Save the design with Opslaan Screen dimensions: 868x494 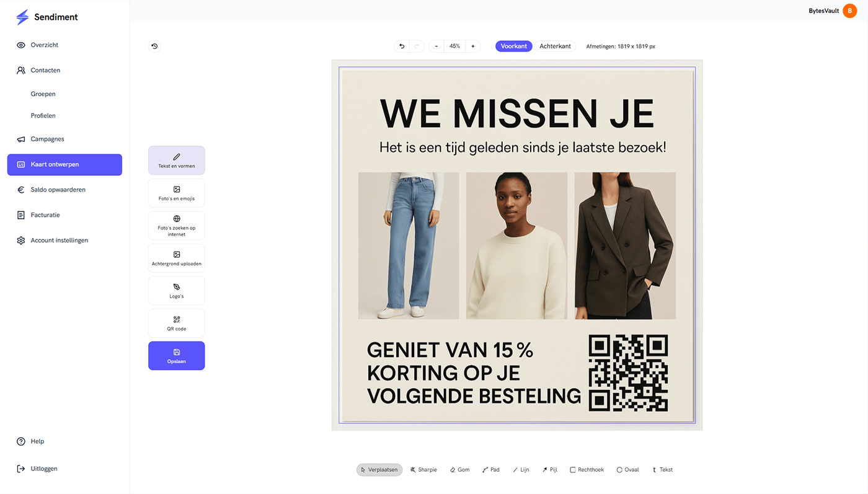[x=177, y=356]
